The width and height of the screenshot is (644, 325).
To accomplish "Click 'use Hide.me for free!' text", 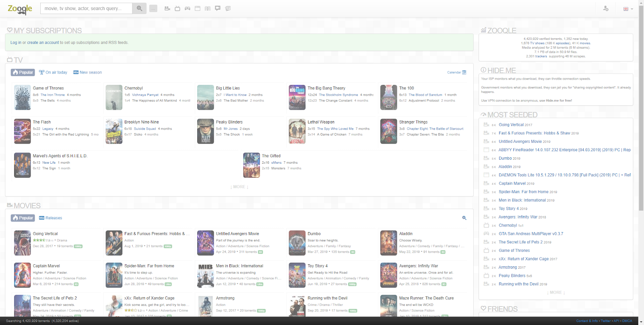I will pos(556,101).
